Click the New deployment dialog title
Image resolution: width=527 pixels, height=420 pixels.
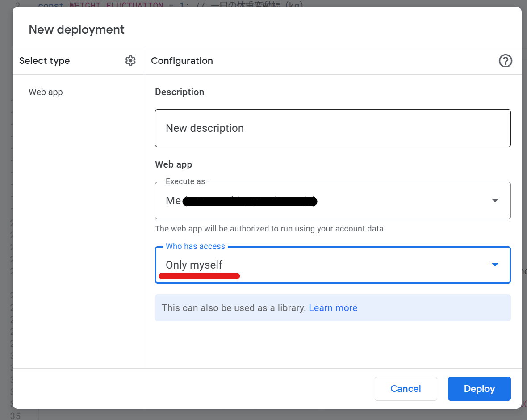coord(76,29)
